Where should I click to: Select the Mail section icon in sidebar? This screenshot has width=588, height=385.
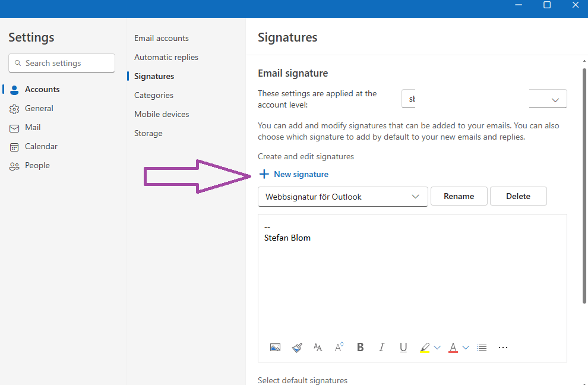pos(14,127)
